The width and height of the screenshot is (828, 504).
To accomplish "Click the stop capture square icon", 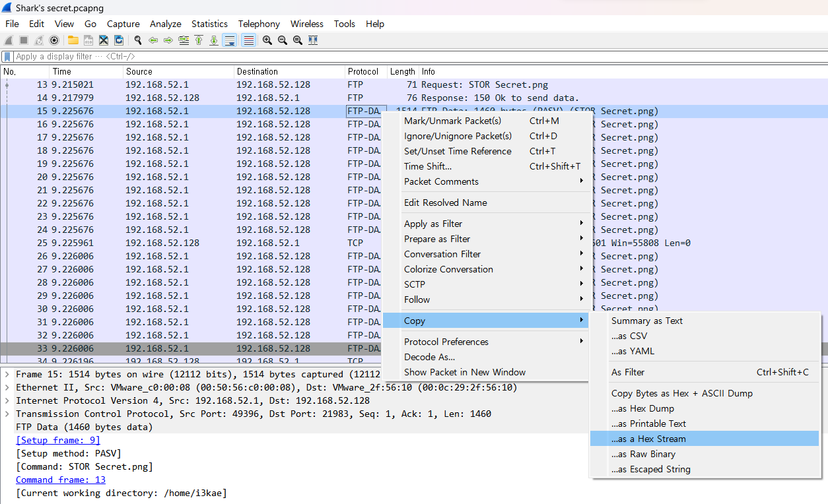I will 24,40.
